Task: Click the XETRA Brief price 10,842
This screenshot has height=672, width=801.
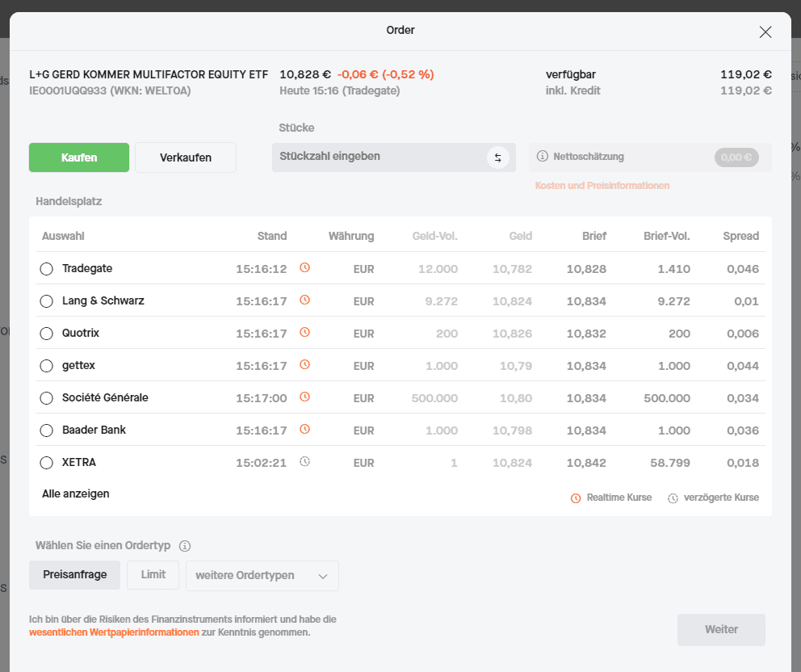Action: 586,463
